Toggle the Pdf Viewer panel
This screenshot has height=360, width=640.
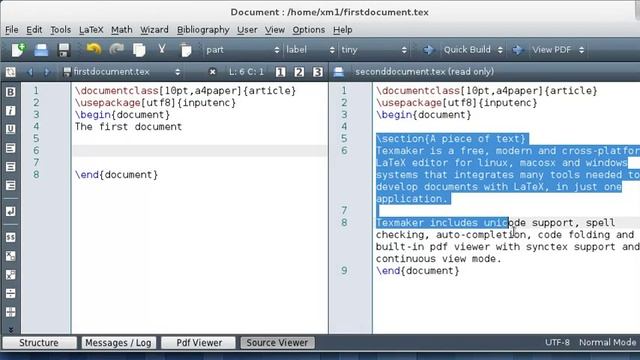199,343
